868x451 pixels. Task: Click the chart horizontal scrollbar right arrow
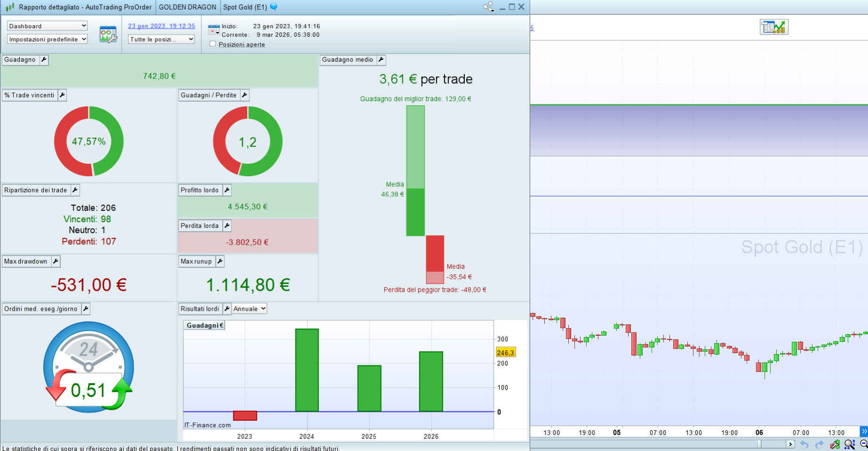tap(790, 444)
